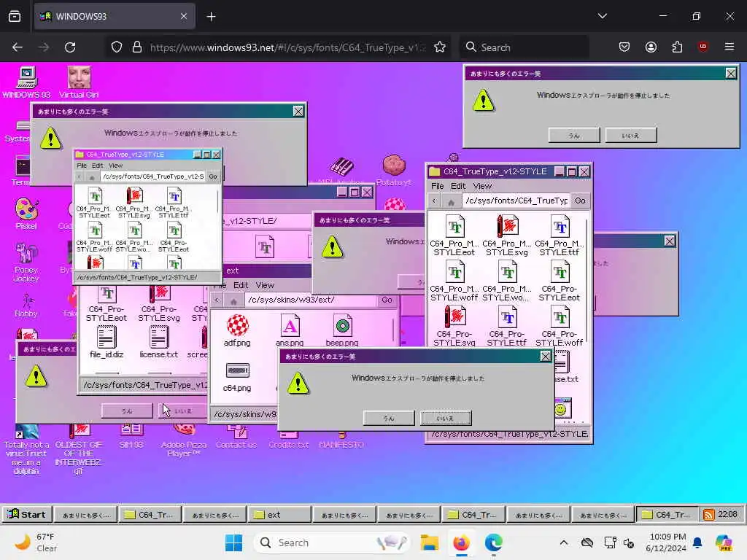Select C64_Pro_M STYLE.svg in the right window
The image size is (747, 560).
[x=507, y=236]
